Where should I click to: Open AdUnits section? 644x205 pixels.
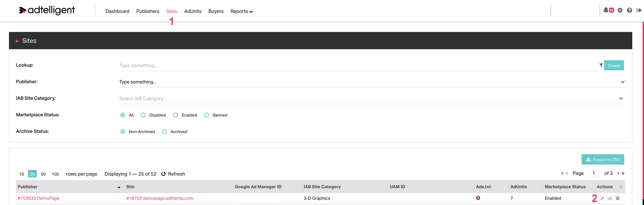tap(193, 11)
